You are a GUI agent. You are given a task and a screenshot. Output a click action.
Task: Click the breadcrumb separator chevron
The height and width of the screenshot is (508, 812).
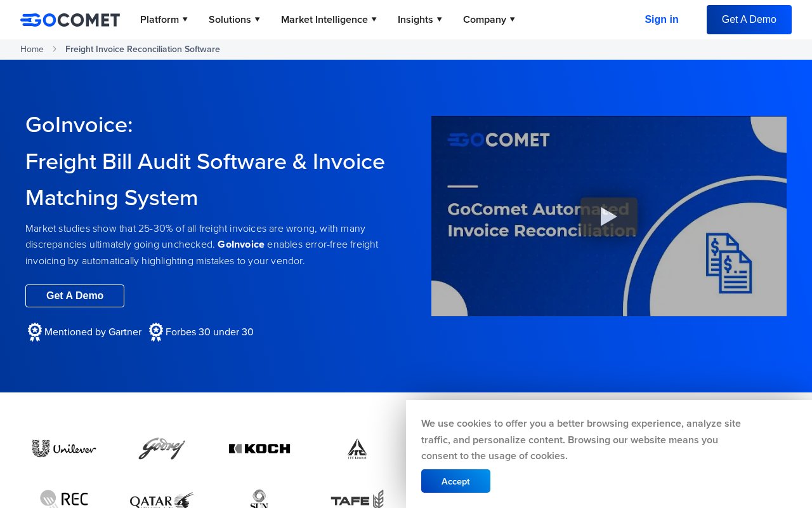[55, 49]
